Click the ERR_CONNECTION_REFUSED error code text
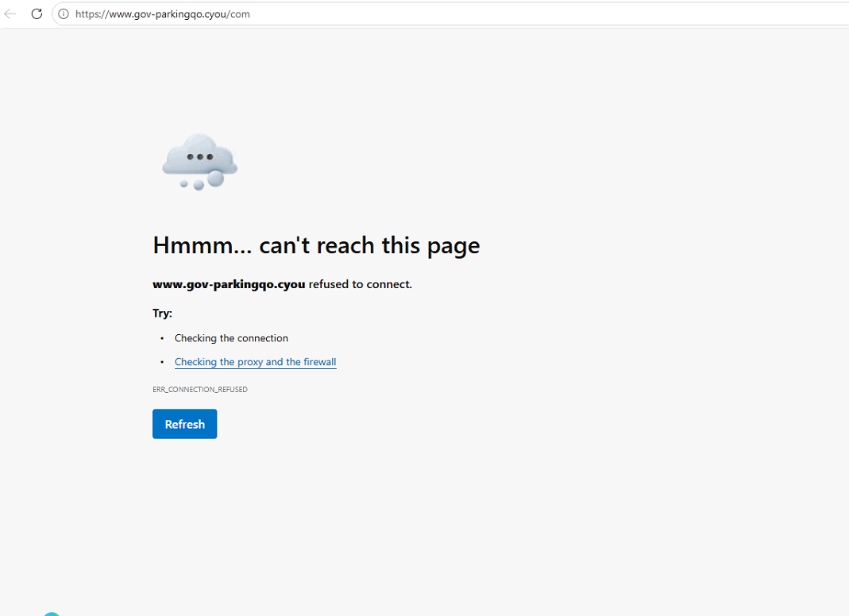Viewport: 849px width, 616px height. coord(200,389)
